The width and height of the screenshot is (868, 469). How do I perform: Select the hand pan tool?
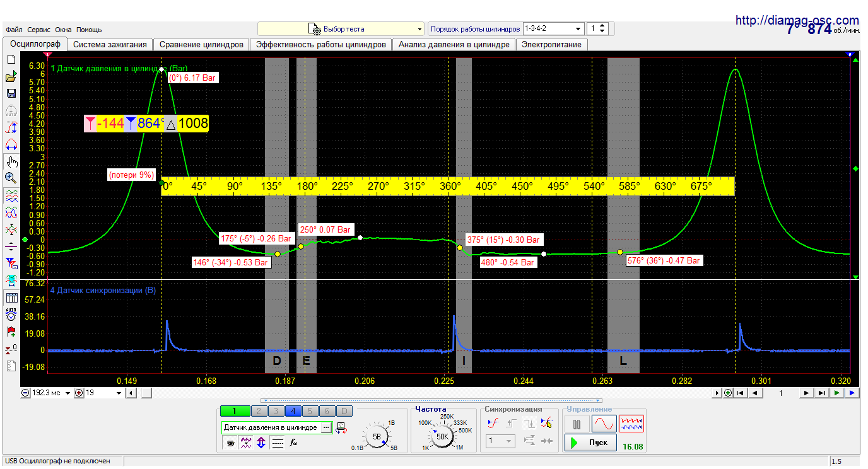coord(11,161)
